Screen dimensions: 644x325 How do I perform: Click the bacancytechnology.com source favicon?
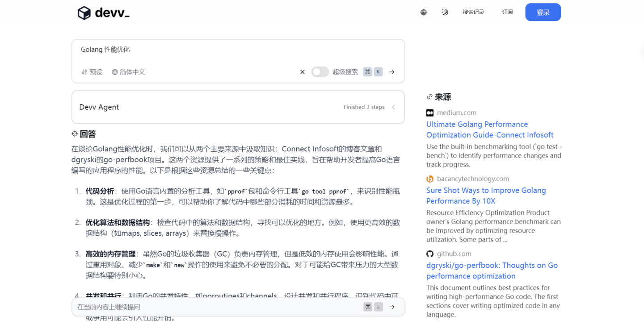click(x=430, y=179)
